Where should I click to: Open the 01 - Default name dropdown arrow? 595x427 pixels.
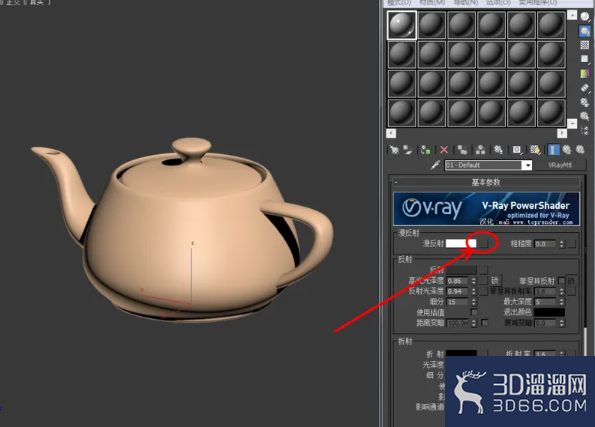click(x=527, y=165)
